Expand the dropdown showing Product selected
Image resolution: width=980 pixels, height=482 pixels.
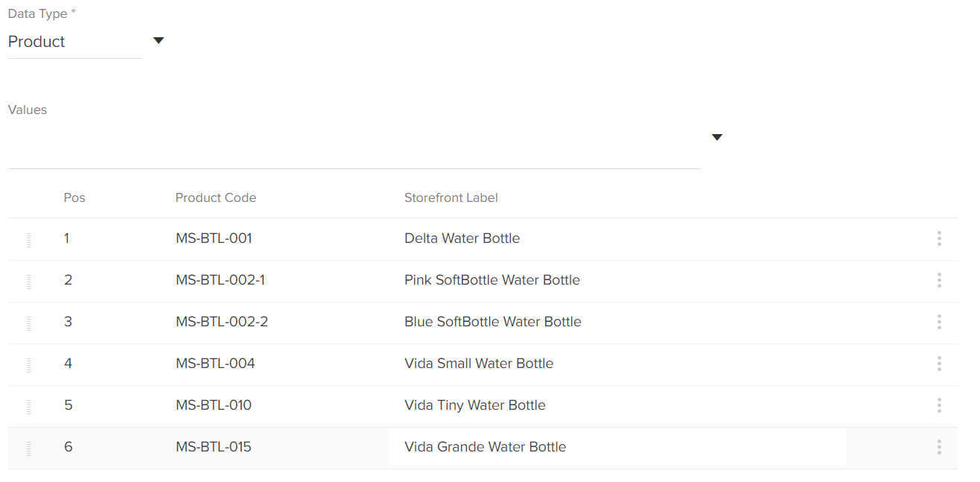pos(158,41)
